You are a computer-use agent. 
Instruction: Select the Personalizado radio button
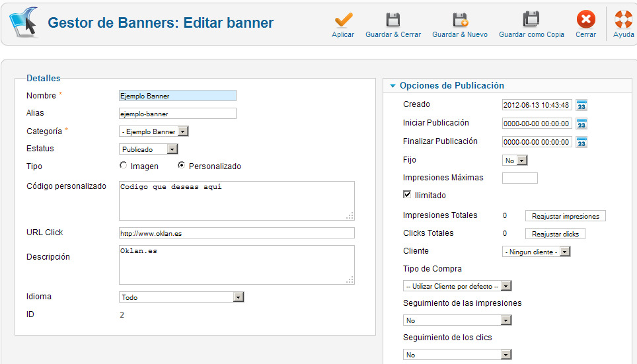tap(182, 166)
